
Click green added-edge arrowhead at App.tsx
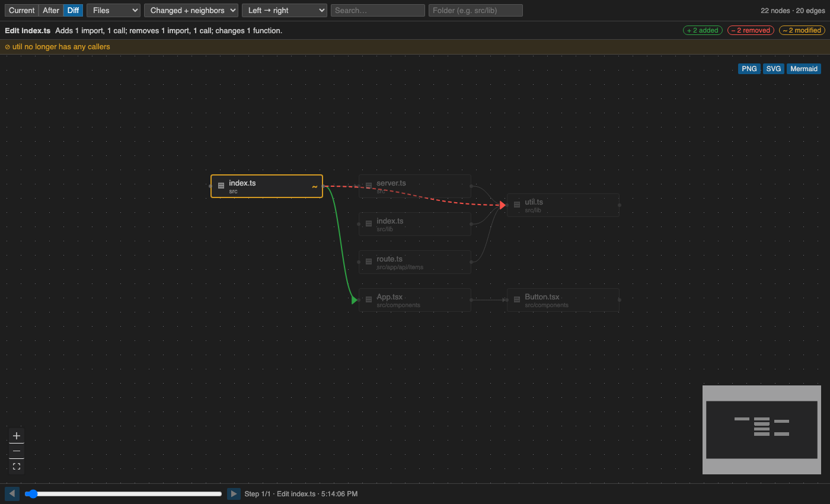pyautogui.click(x=355, y=300)
